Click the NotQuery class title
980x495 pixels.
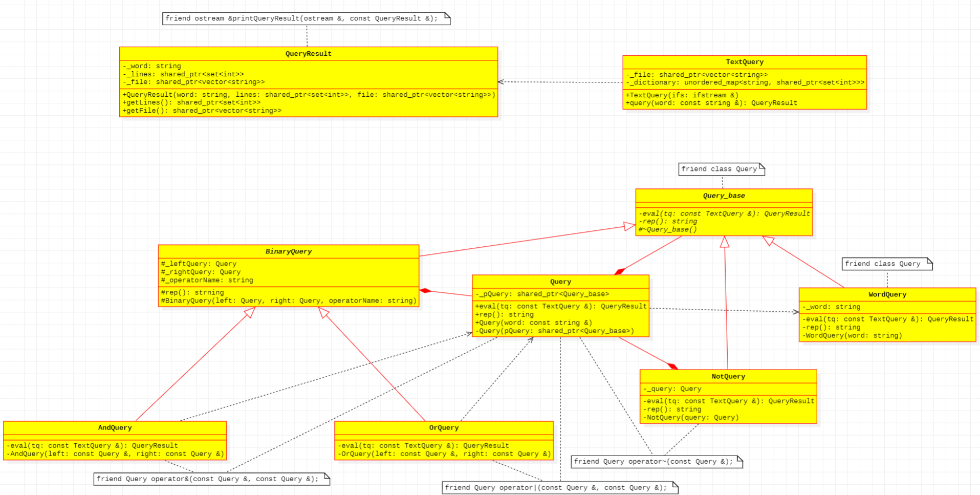point(728,376)
